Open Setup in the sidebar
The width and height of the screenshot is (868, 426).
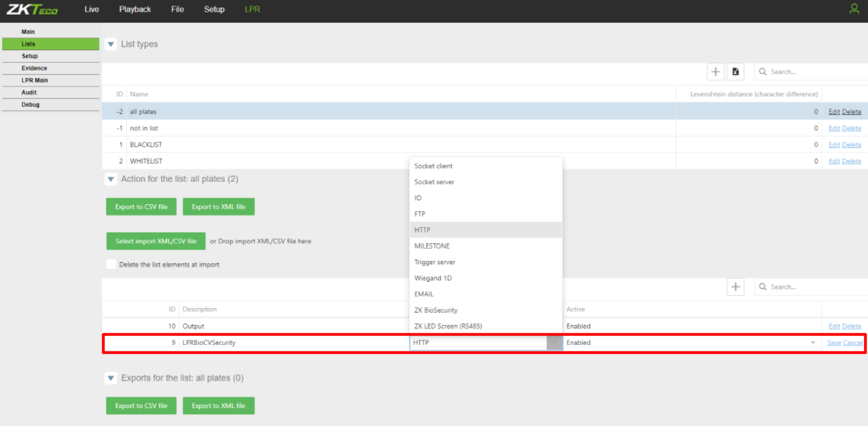click(51, 56)
